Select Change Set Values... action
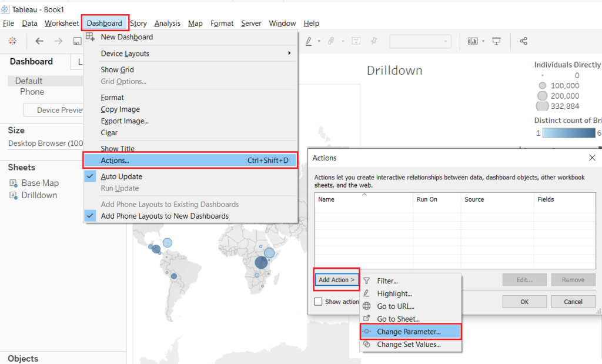Image resolution: width=602 pixels, height=364 pixels. pos(410,345)
